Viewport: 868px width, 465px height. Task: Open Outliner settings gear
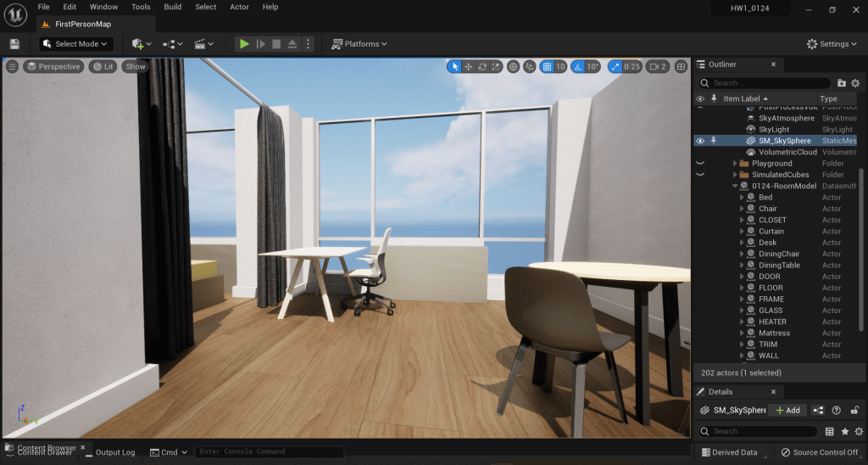click(855, 83)
